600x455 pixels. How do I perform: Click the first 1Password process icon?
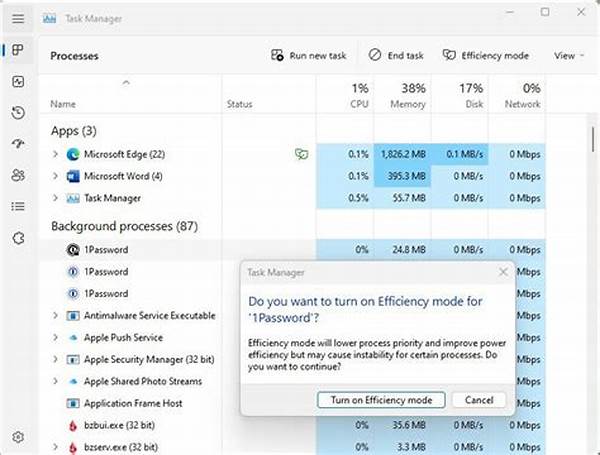click(x=73, y=250)
